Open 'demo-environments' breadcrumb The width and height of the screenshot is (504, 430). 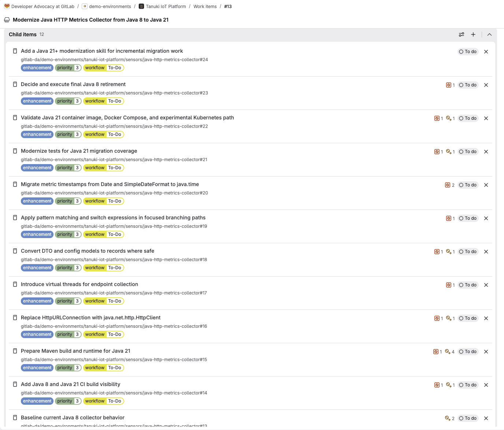tap(110, 7)
